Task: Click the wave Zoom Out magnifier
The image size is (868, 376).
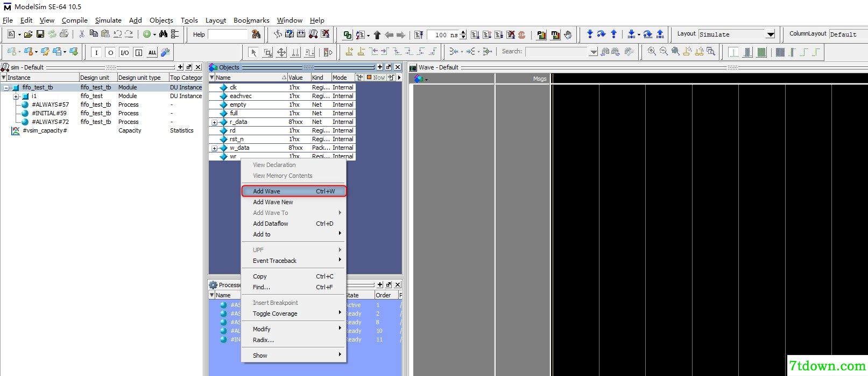Action: [x=664, y=51]
